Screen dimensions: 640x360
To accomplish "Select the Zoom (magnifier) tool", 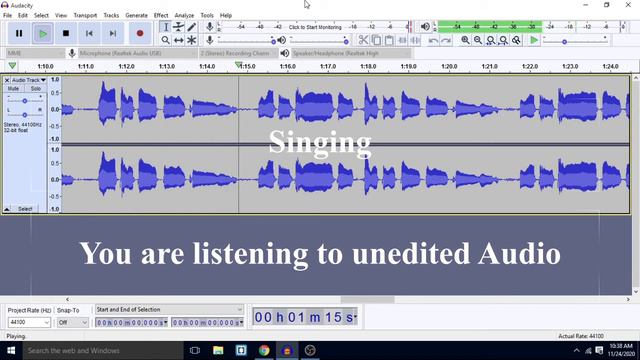I will click(x=165, y=40).
